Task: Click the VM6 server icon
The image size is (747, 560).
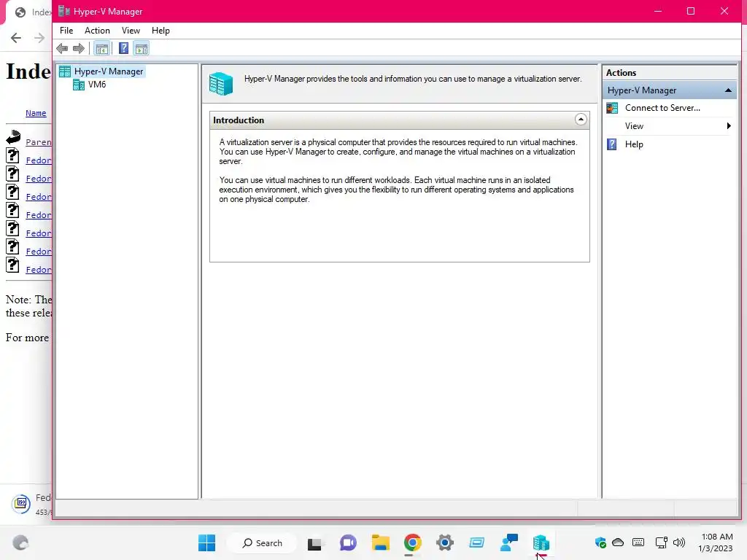Action: (x=79, y=85)
